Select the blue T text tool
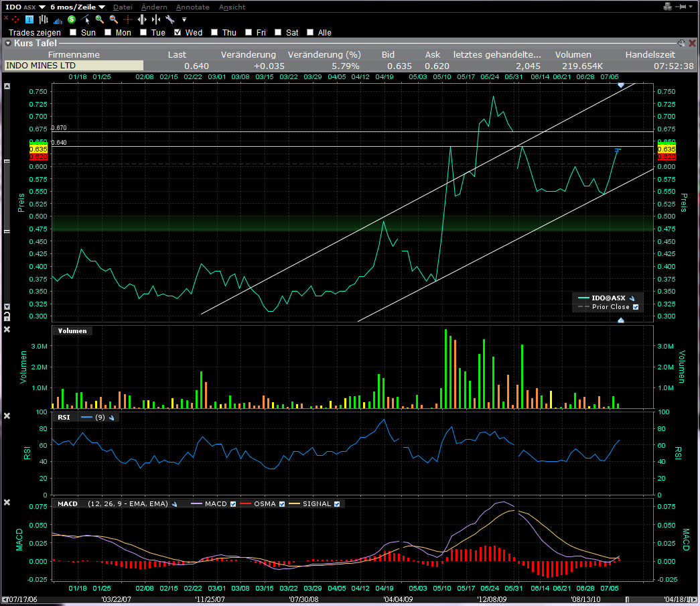The height and width of the screenshot is (606, 700). click(x=29, y=19)
